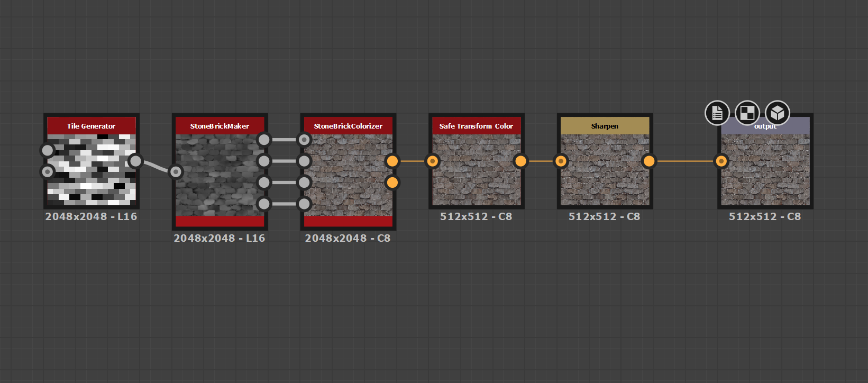Click the StoneBrickColorizer node preview
This screenshot has height=383, width=868.
pyautogui.click(x=348, y=175)
